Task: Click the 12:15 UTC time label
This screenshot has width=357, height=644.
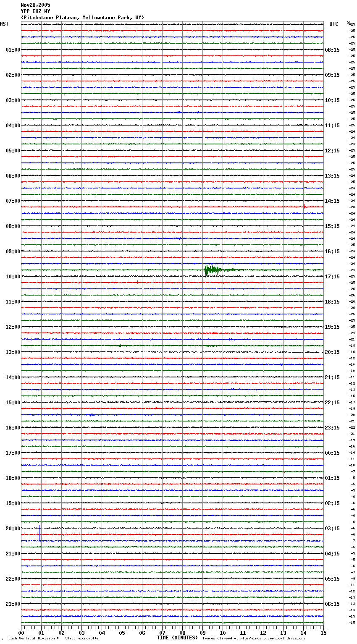Action: (332, 151)
